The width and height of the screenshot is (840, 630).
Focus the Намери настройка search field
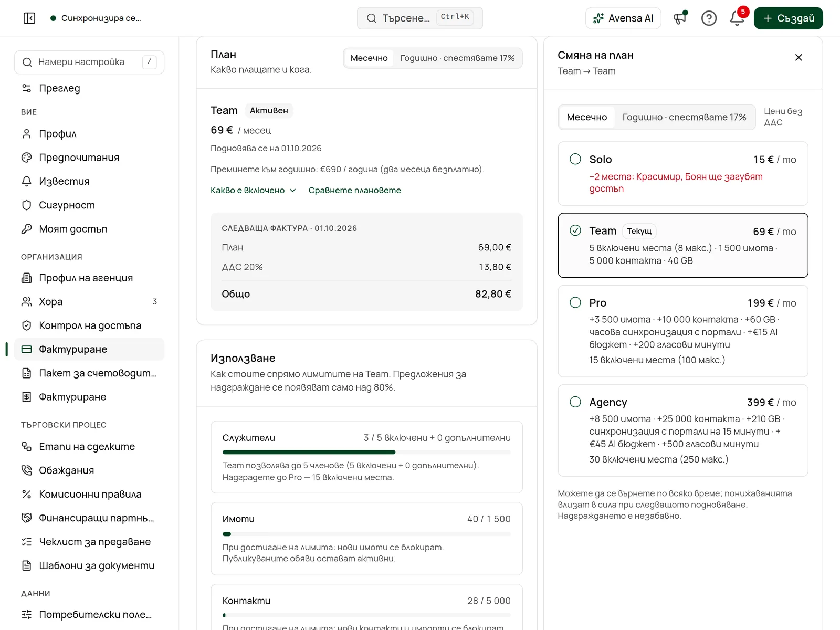pos(89,62)
